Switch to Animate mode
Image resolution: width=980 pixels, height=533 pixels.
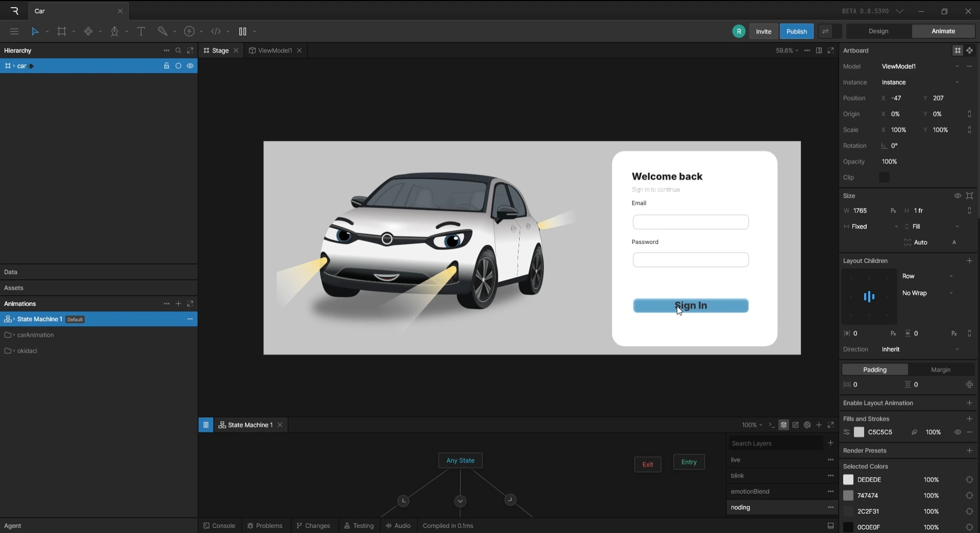tap(943, 31)
